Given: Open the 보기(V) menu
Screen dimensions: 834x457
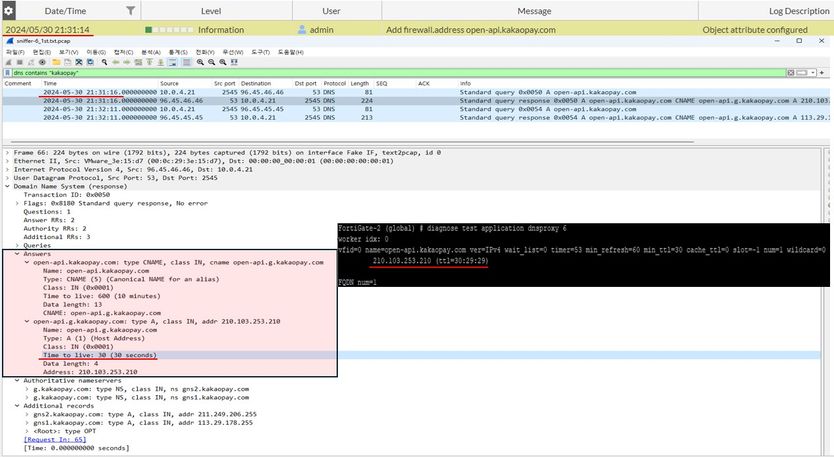Looking at the screenshot, I should (x=69, y=52).
